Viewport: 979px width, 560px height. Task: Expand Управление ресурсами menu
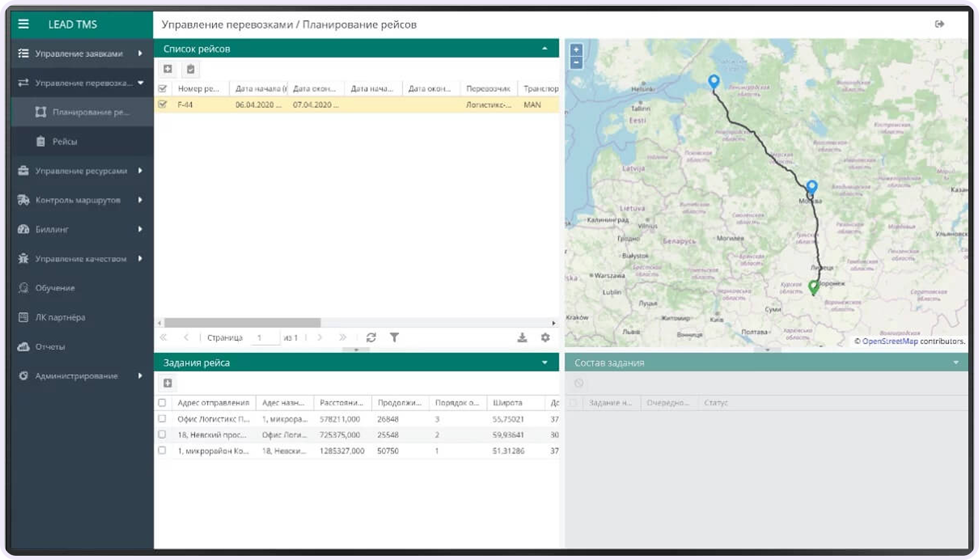pyautogui.click(x=82, y=171)
